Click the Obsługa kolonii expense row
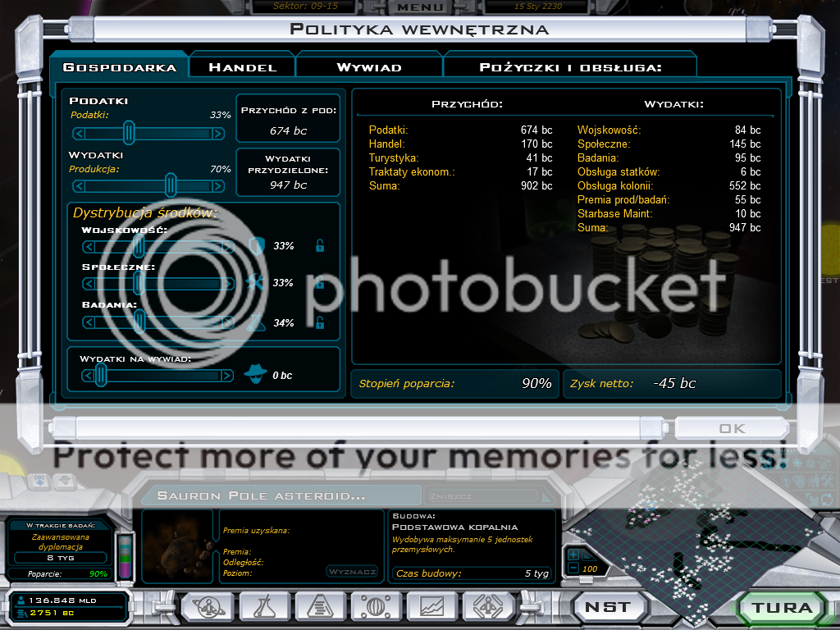This screenshot has width=840, height=630. [x=669, y=186]
